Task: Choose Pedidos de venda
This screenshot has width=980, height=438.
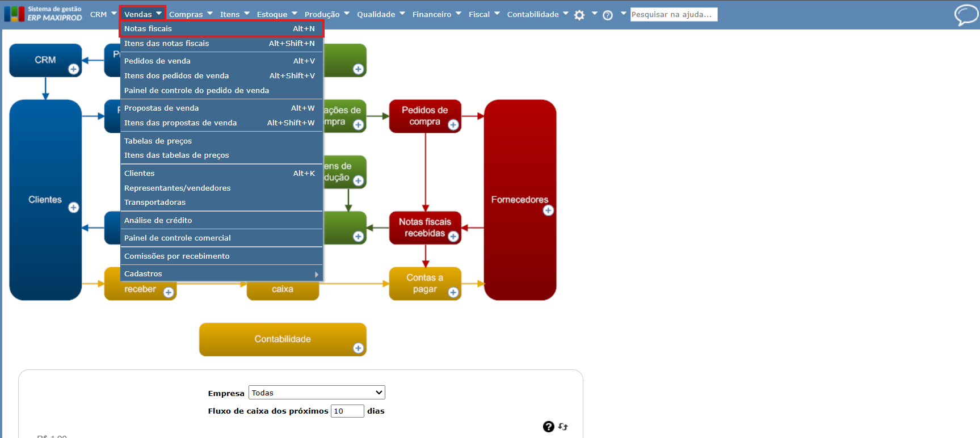Action: click(x=222, y=61)
